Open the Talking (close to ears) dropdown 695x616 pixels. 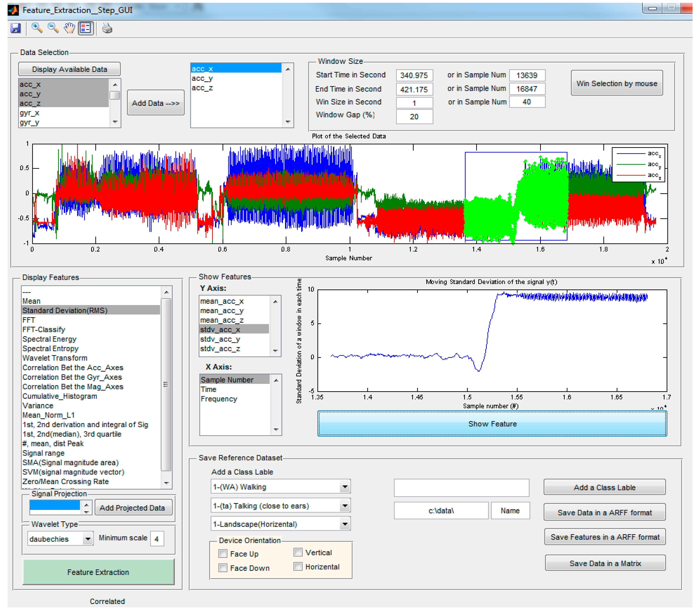coord(345,506)
